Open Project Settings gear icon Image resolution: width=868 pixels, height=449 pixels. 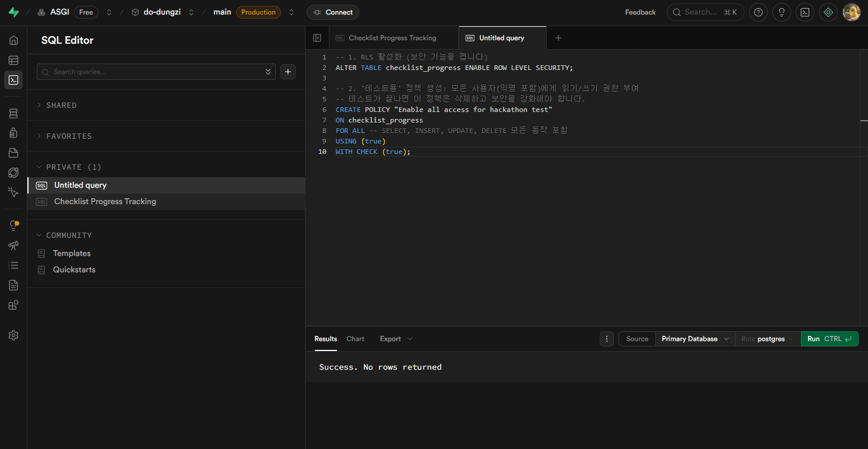(13, 335)
